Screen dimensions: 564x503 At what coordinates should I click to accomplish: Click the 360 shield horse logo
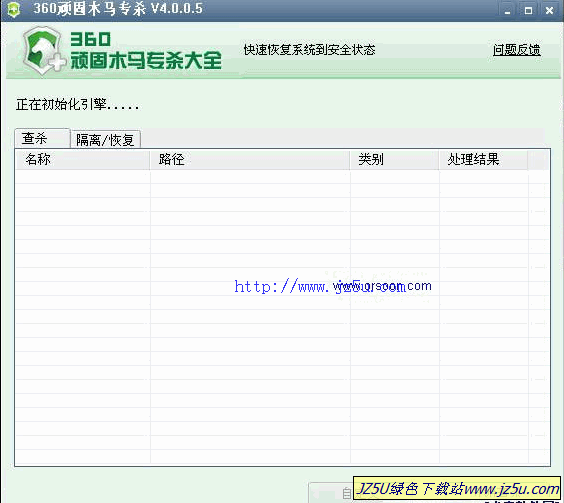coord(44,51)
